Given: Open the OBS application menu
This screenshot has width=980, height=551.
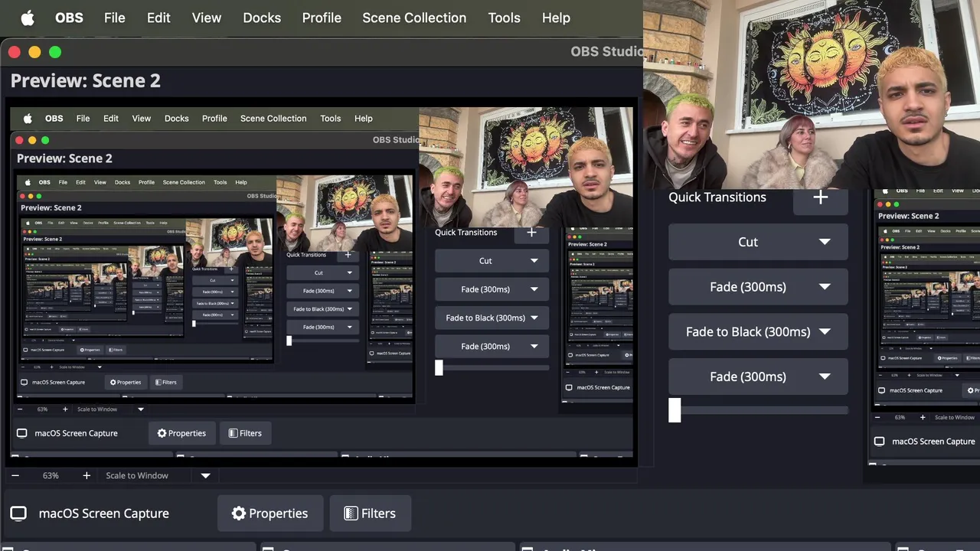Looking at the screenshot, I should pyautogui.click(x=69, y=18).
